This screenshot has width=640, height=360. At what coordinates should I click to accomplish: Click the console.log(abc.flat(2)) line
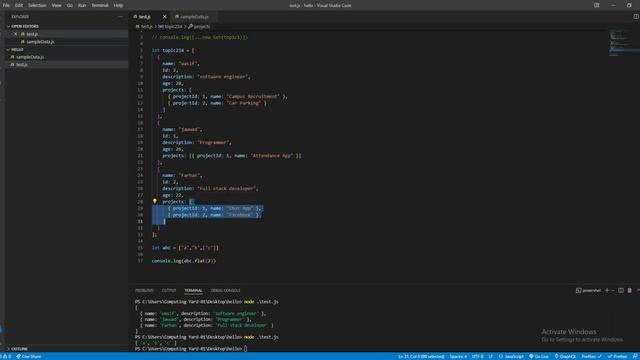pos(184,261)
